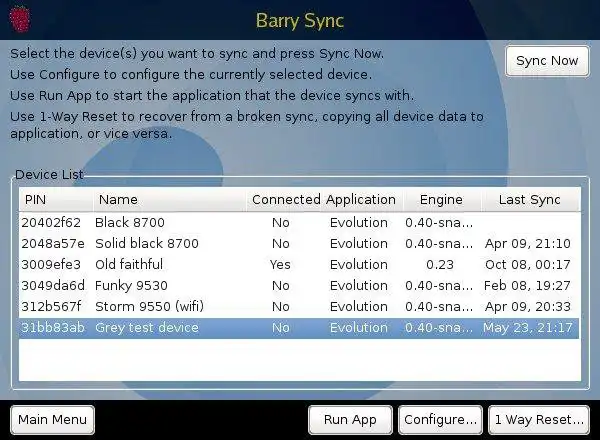Click the Barry raspberry logo icon

[20, 19]
